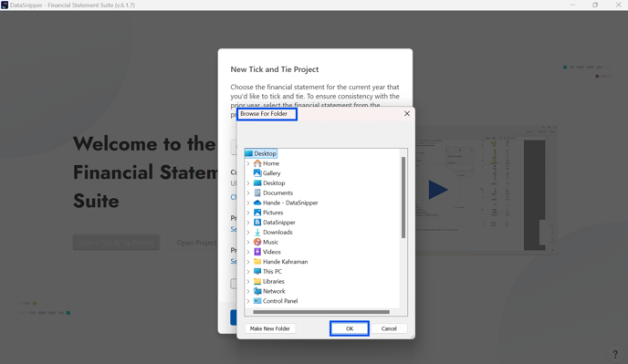Expand the Network node
The width and height of the screenshot is (628, 364).
click(x=248, y=291)
